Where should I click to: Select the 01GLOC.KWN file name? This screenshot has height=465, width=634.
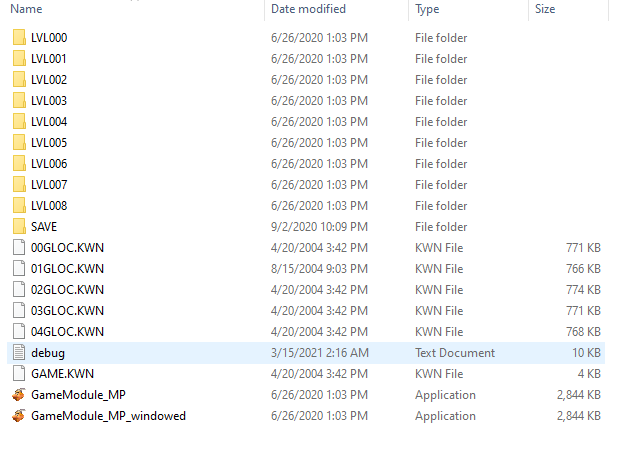pyautogui.click(x=68, y=268)
